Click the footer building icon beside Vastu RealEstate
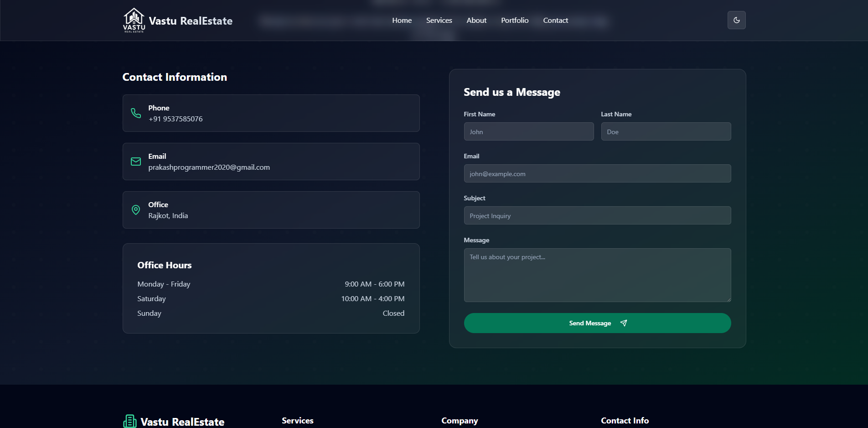This screenshot has width=868, height=428. click(x=130, y=422)
